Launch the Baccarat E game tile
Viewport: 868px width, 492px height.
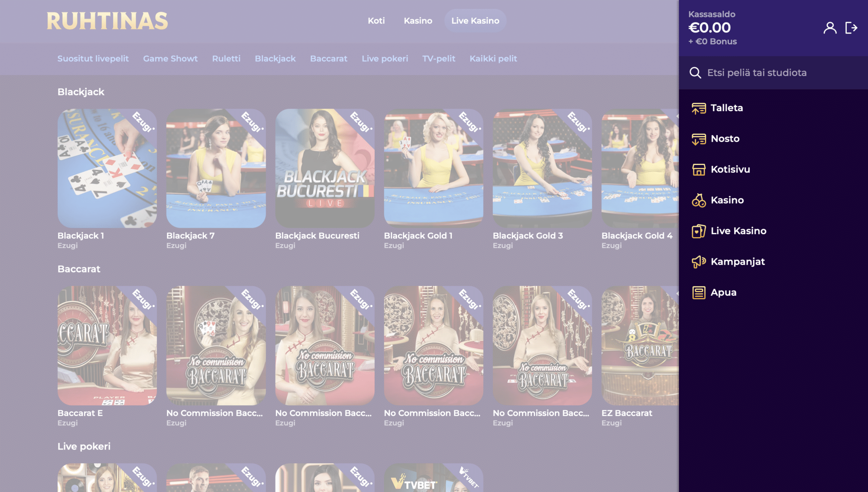[x=107, y=345]
